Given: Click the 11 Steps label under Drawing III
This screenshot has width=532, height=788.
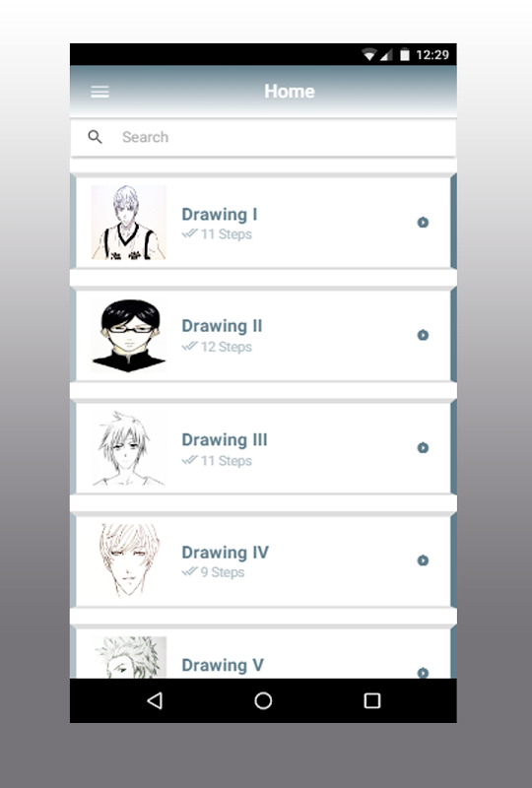Looking at the screenshot, I should pos(227,460).
